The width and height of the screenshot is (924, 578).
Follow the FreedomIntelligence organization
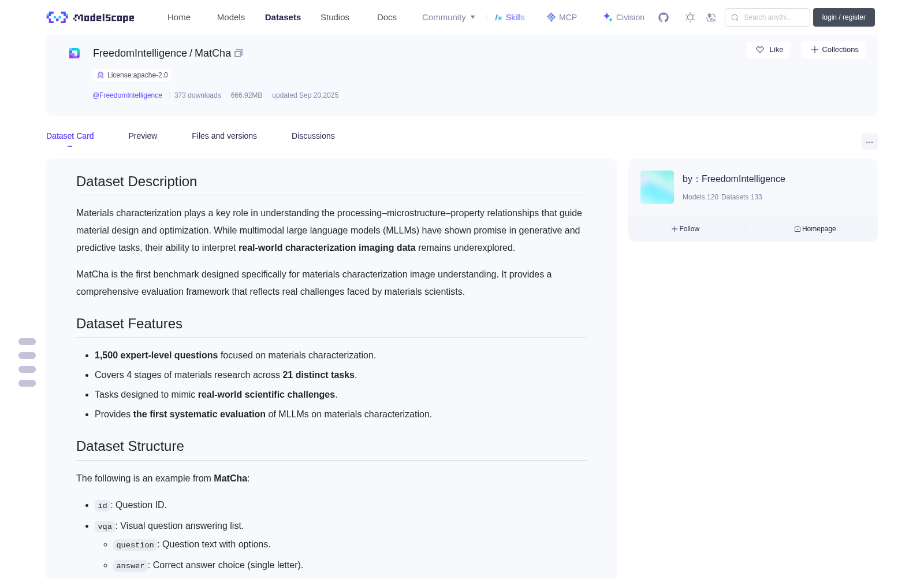point(685,229)
